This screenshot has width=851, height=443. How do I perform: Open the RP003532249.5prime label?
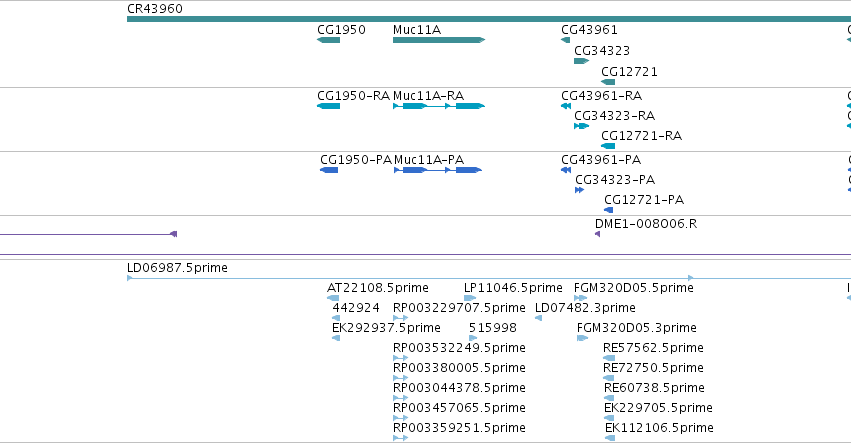459,347
